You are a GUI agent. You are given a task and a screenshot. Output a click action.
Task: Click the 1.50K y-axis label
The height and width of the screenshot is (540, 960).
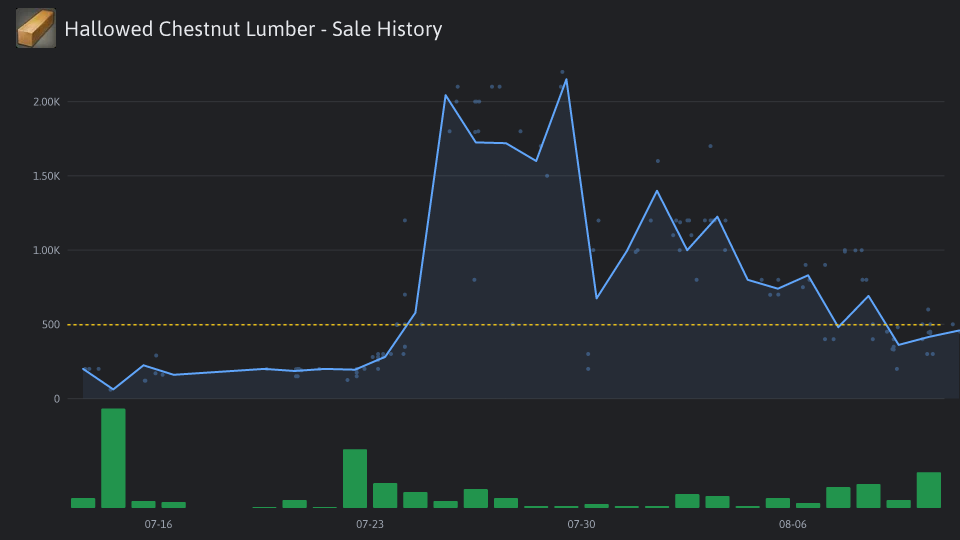pos(47,176)
